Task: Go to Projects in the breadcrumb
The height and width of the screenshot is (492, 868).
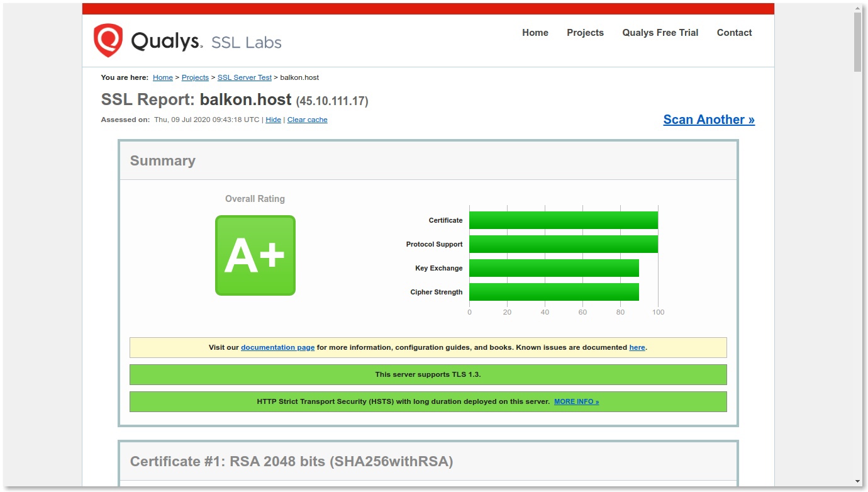Action: [x=195, y=77]
